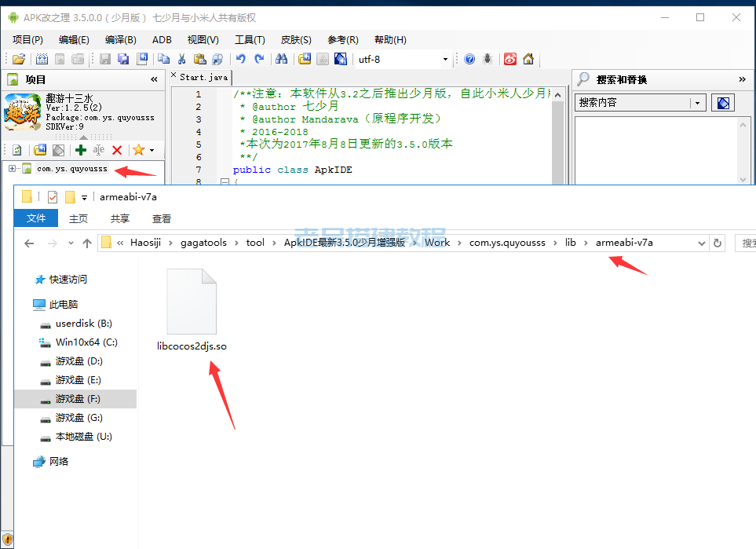Screen dimensions: 756x549
Task: Open the Explorer 共享 tab
Action: coord(119,218)
